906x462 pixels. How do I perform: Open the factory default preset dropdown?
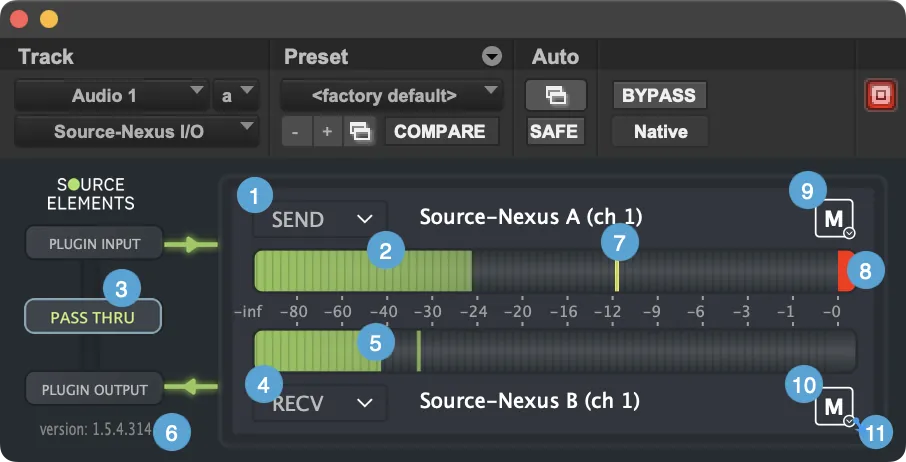tap(391, 95)
